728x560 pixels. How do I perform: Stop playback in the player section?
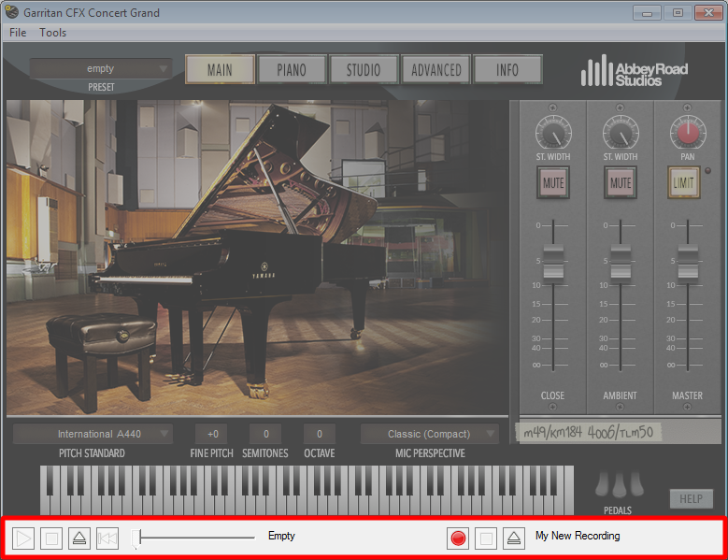click(x=51, y=538)
